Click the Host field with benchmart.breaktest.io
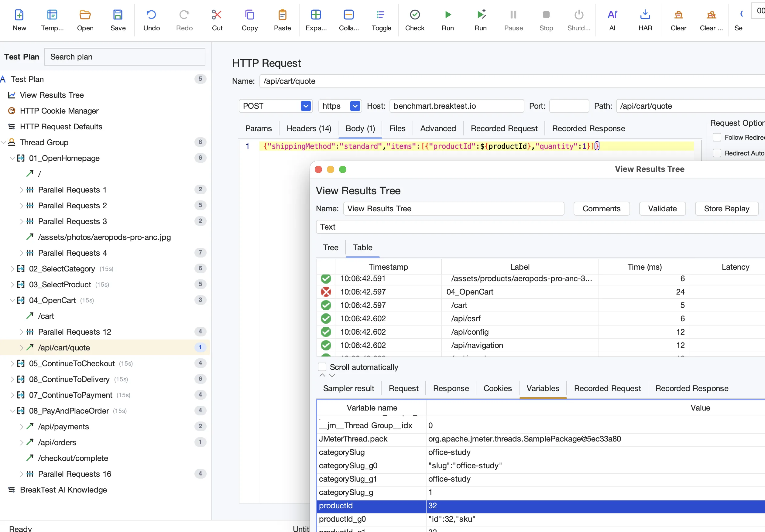 pyautogui.click(x=456, y=106)
